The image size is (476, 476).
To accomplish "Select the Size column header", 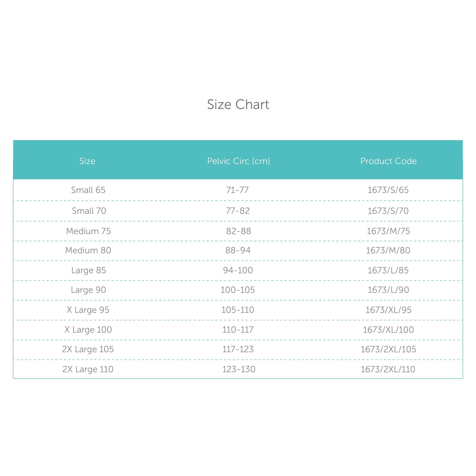I will tap(87, 161).
